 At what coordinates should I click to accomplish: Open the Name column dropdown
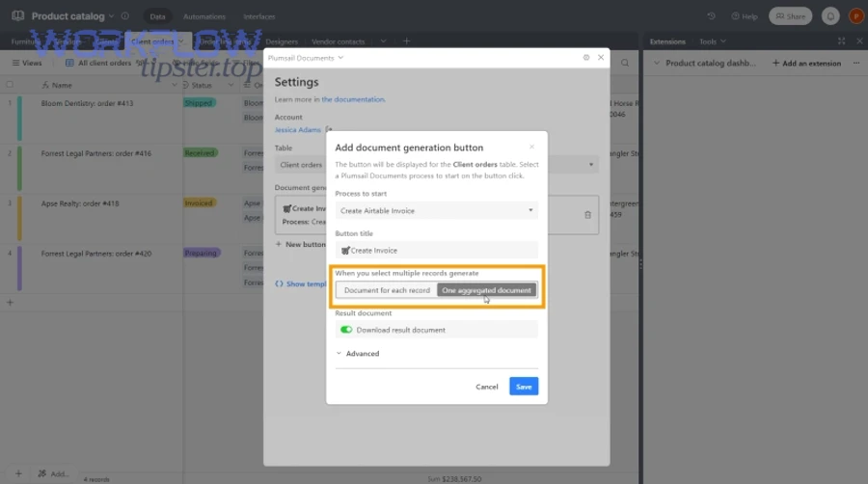(174, 85)
